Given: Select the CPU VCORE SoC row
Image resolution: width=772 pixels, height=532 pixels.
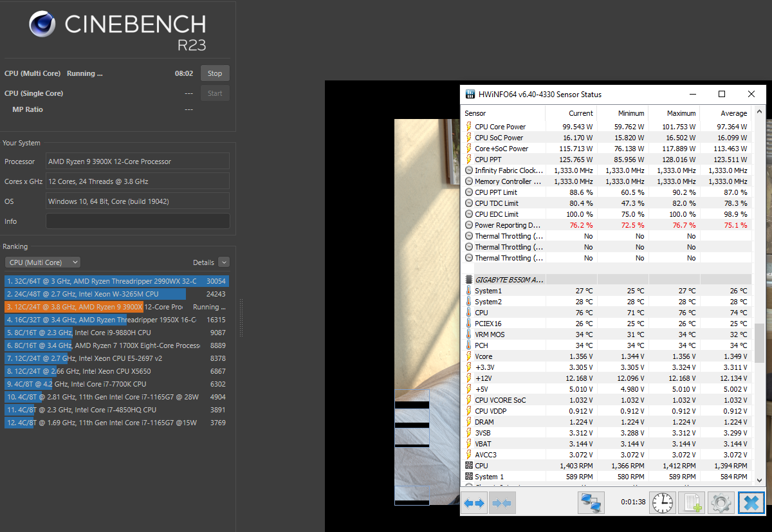Looking at the screenshot, I should tap(607, 400).
